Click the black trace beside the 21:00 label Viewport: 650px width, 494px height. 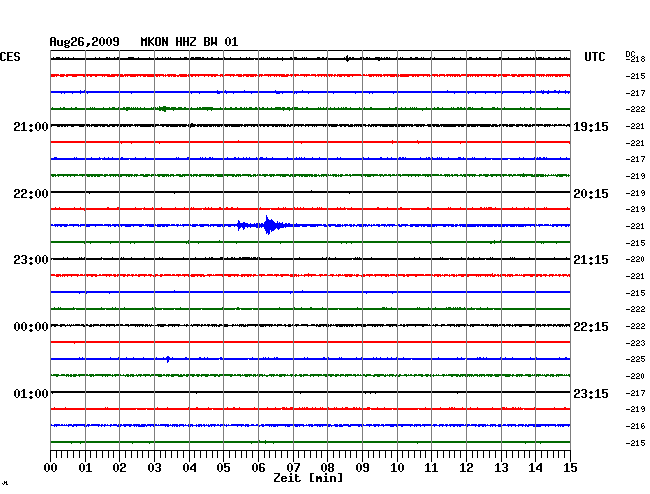pyautogui.click(x=310, y=125)
